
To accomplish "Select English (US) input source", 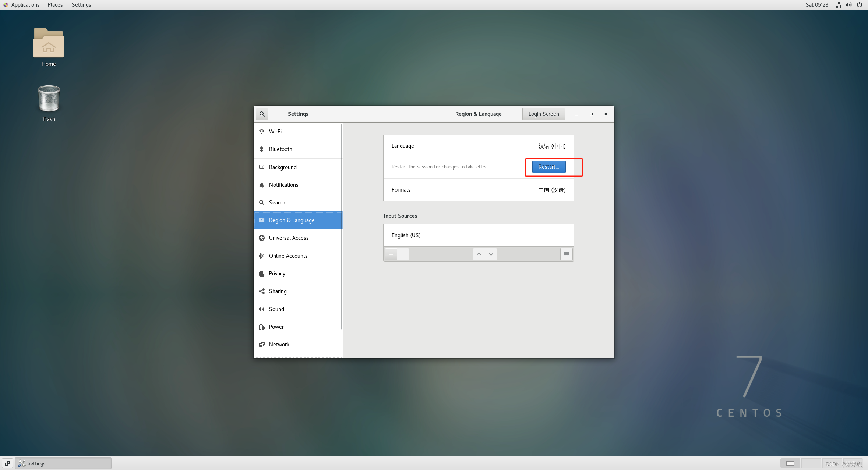I will 479,235.
